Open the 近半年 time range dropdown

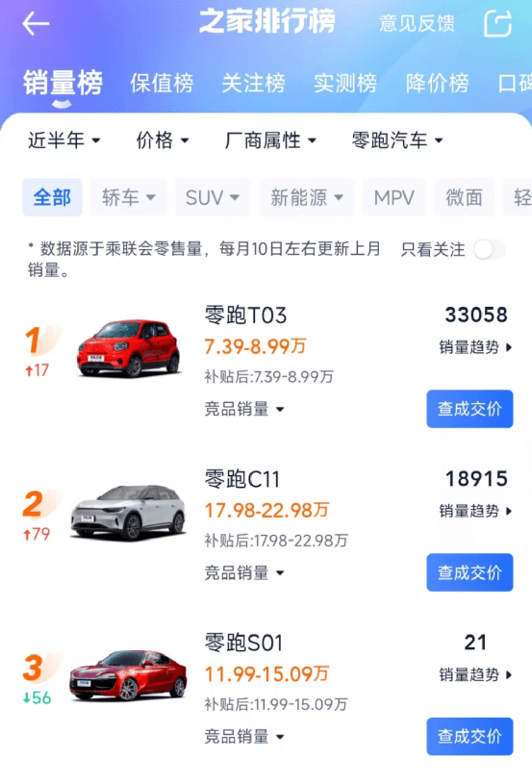[x=64, y=140]
